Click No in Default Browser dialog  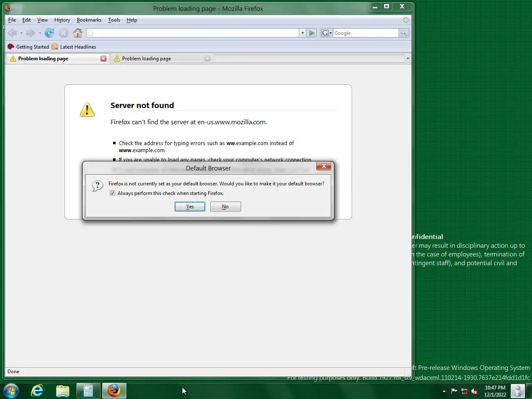coord(225,207)
